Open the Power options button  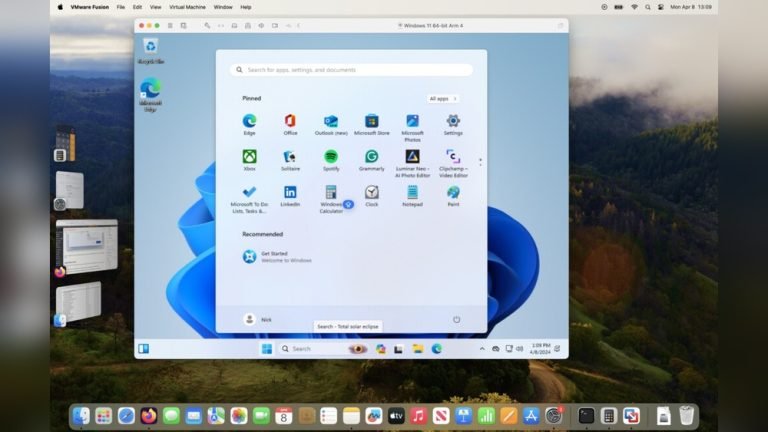(456, 319)
